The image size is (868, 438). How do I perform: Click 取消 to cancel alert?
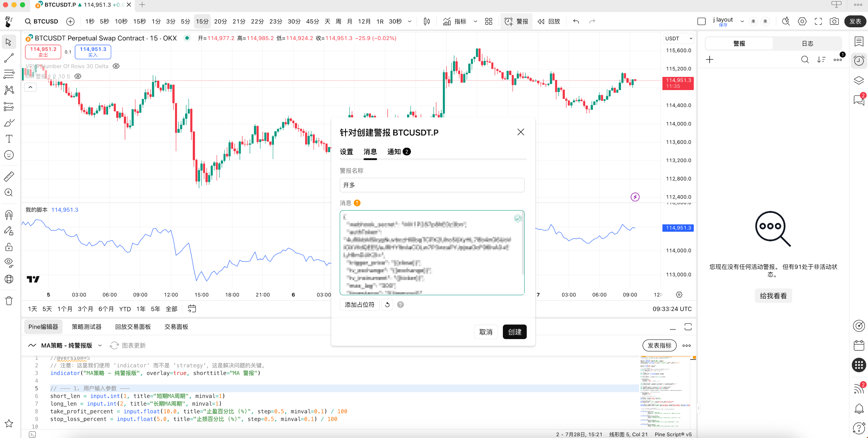[486, 332]
